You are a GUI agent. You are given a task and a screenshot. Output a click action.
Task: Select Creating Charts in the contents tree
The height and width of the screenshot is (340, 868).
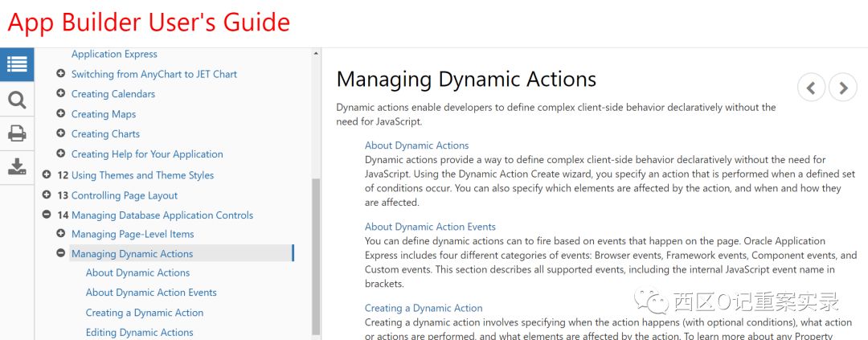(105, 134)
